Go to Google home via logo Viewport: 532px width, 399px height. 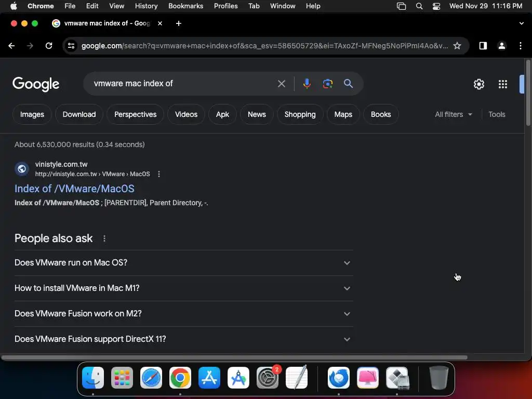tap(36, 84)
